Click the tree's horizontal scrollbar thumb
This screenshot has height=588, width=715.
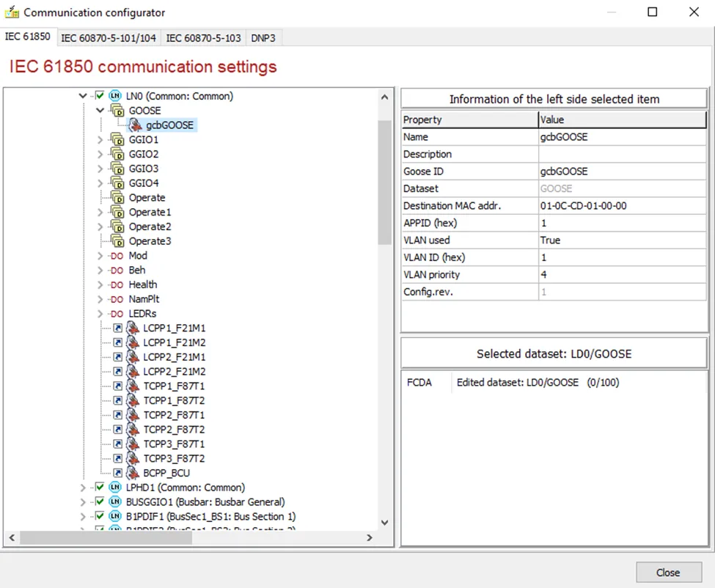[106, 538]
